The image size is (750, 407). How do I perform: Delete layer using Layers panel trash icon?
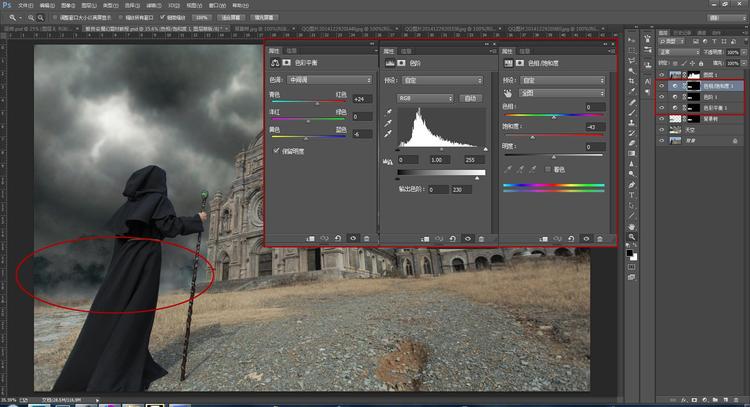pyautogui.click(x=737, y=400)
